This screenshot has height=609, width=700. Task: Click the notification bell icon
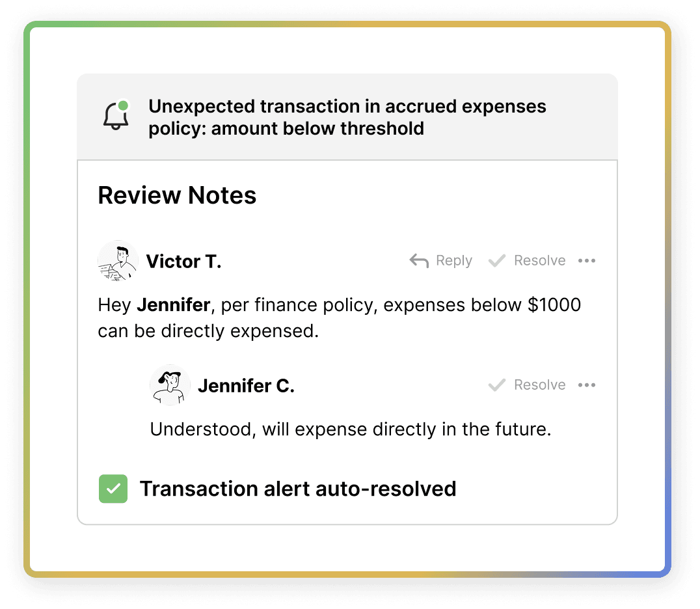pyautogui.click(x=116, y=116)
